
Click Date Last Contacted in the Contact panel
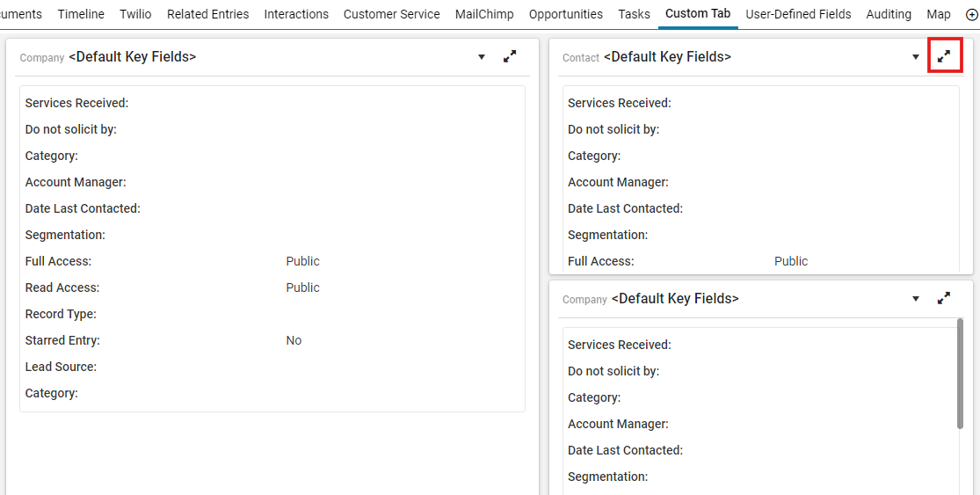(x=625, y=208)
